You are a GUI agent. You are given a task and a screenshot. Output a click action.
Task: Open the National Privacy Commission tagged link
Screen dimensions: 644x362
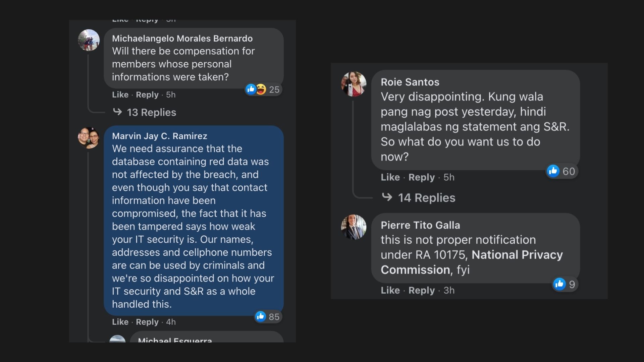pyautogui.click(x=472, y=262)
